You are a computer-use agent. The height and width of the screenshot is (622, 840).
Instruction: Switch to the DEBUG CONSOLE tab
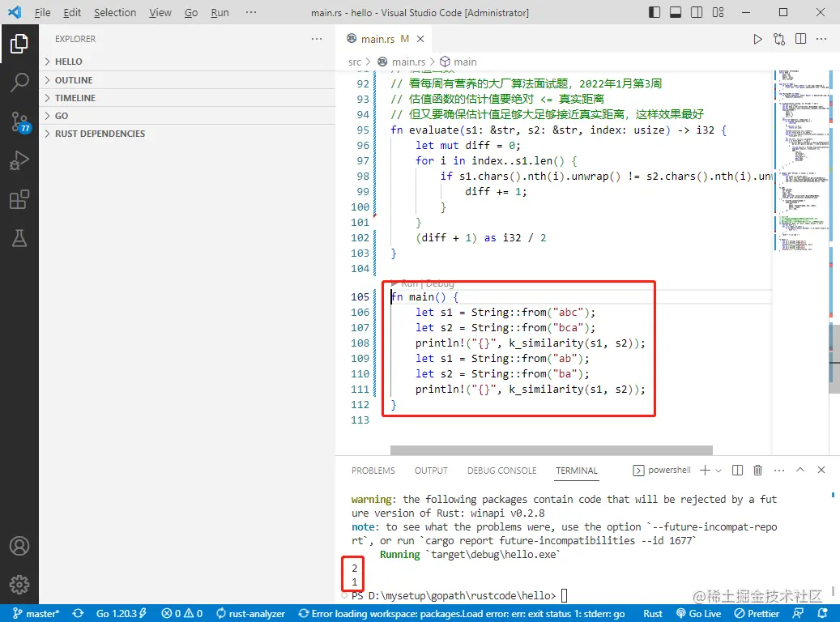pos(501,471)
